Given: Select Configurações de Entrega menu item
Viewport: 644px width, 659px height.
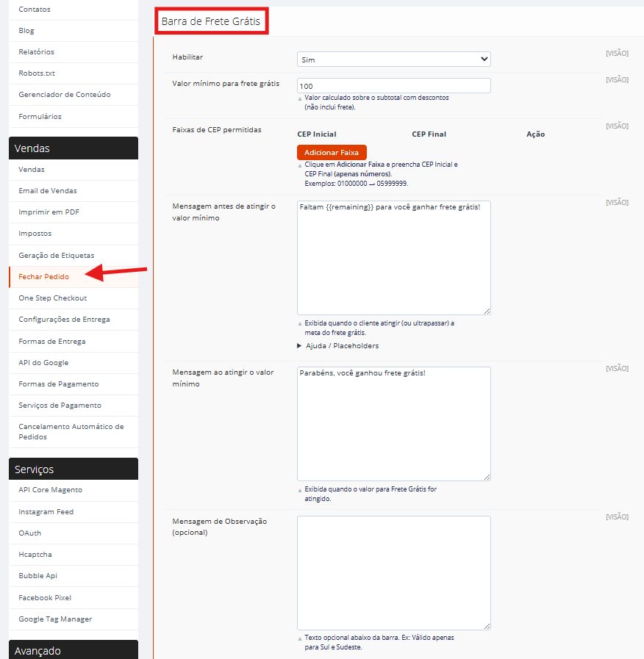Looking at the screenshot, I should pyautogui.click(x=65, y=320).
